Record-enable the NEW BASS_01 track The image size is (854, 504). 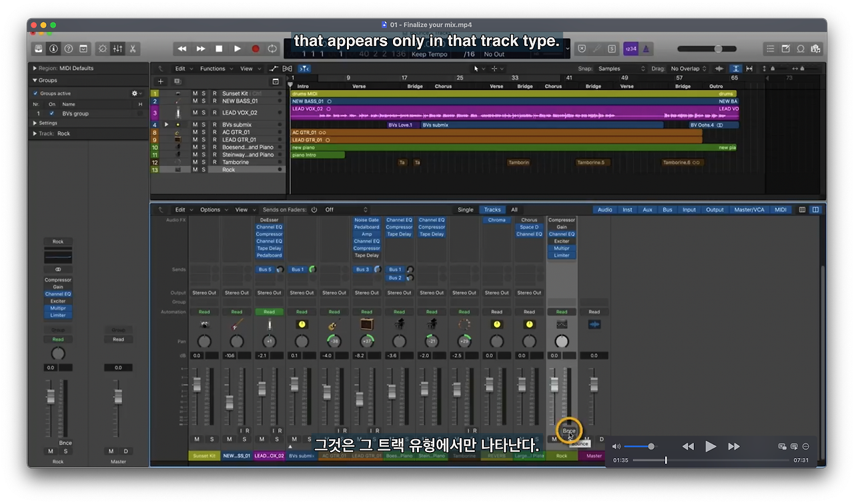[x=214, y=101]
